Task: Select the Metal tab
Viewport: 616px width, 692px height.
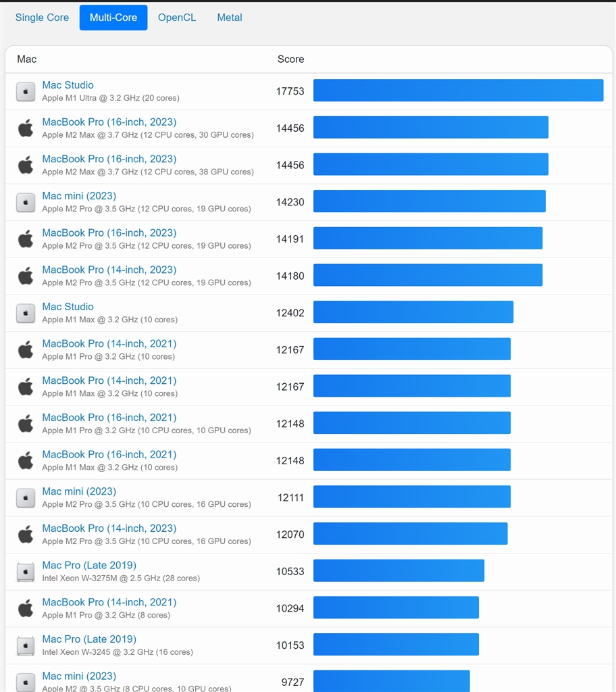Action: [230, 18]
